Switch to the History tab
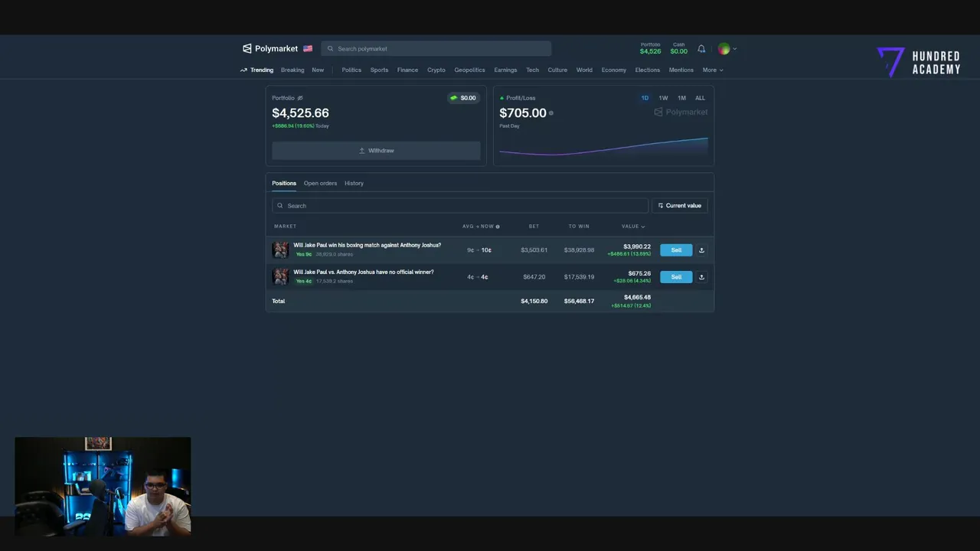Screen dimensions: 980x551 click(x=354, y=183)
